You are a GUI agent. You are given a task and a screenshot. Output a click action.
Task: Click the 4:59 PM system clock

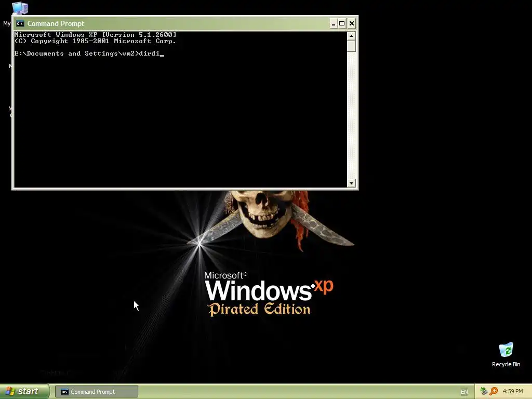(x=513, y=391)
